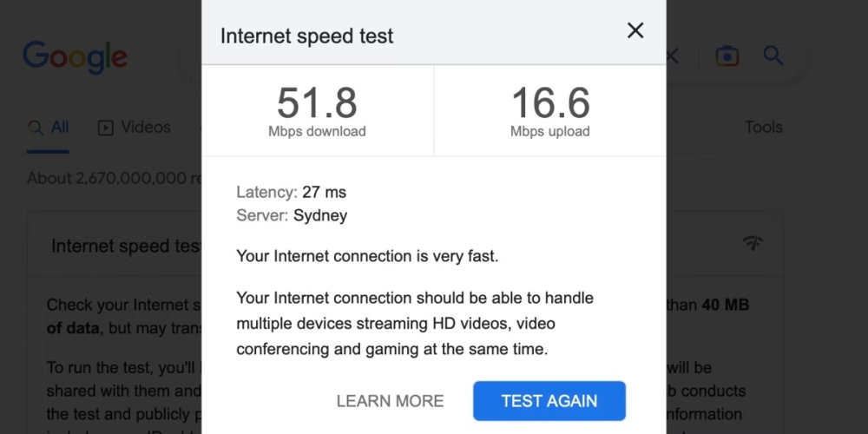The width and height of the screenshot is (868, 434).
Task: Close the Internet speed test dialog
Action: (x=635, y=31)
